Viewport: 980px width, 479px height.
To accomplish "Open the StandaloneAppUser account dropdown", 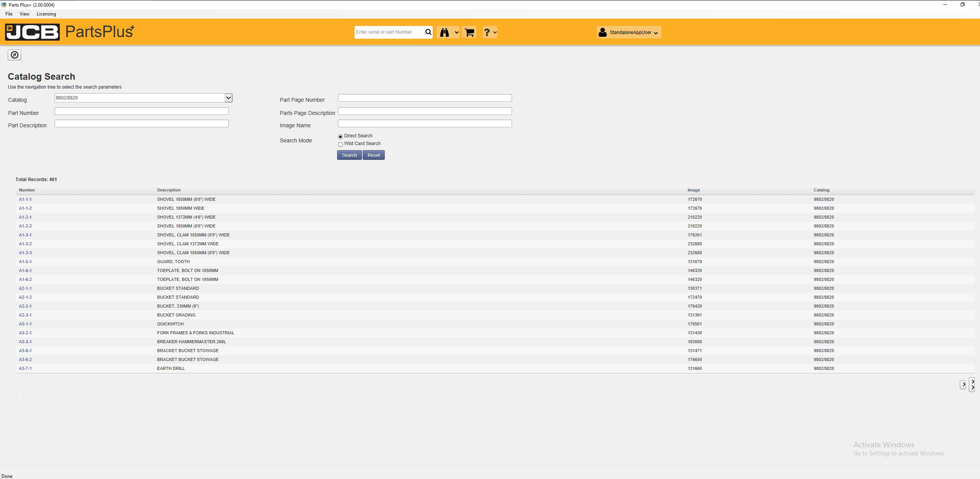I will coord(629,33).
